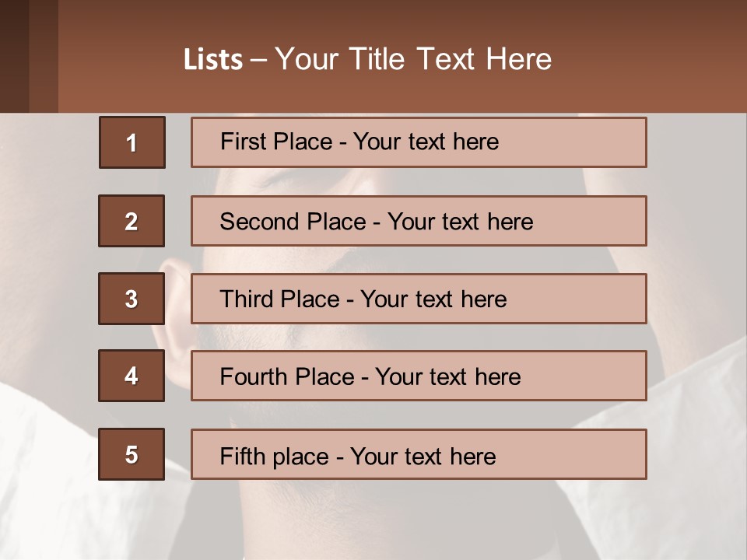
Task: Click the medium brown stripe beside dark stripe
Action: tap(44, 56)
